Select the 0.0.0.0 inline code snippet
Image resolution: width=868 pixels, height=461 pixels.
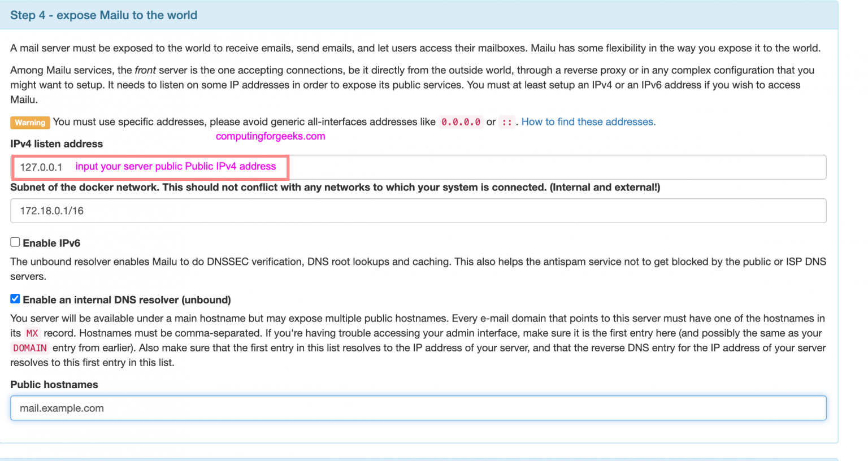[x=461, y=122]
